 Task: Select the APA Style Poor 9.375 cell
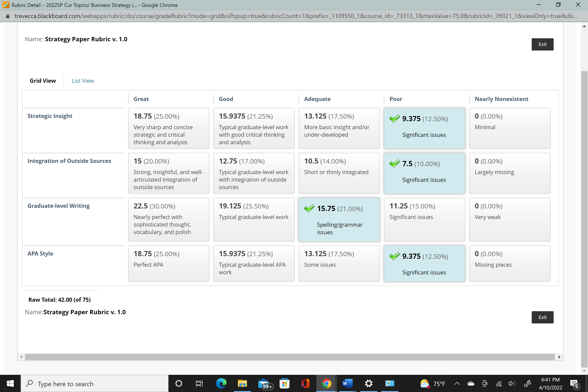pos(424,263)
